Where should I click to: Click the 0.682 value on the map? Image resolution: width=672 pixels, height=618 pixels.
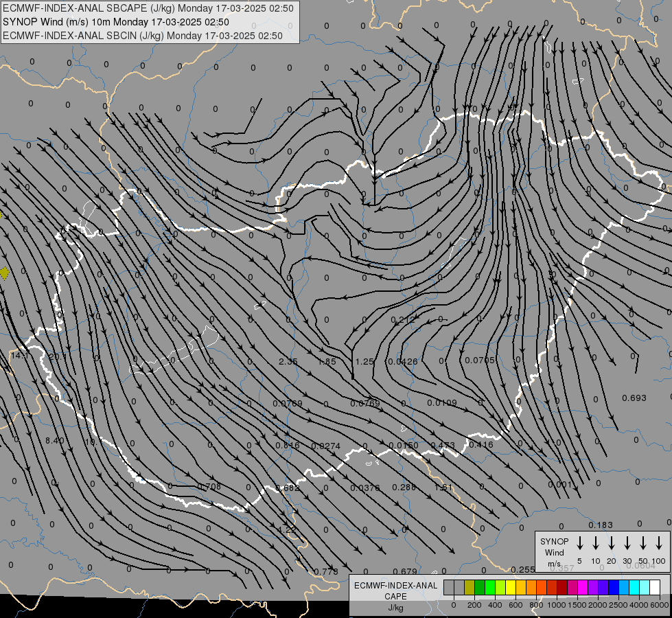coord(288,488)
